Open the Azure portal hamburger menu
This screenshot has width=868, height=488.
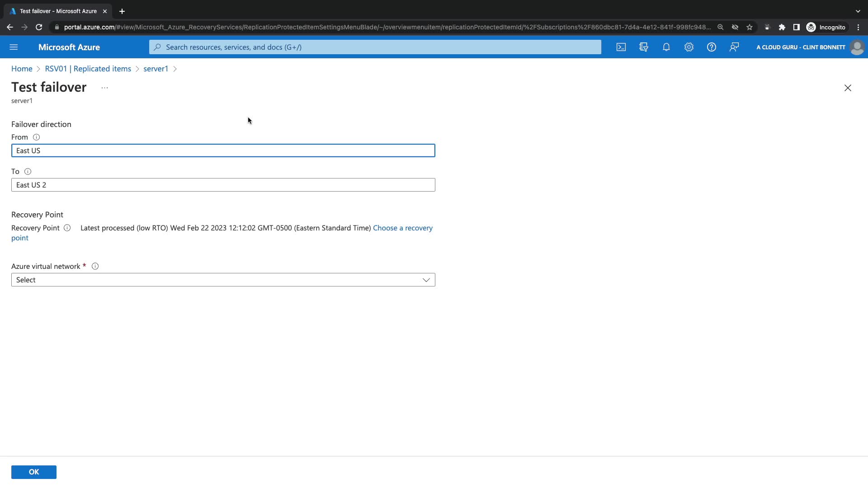point(14,47)
